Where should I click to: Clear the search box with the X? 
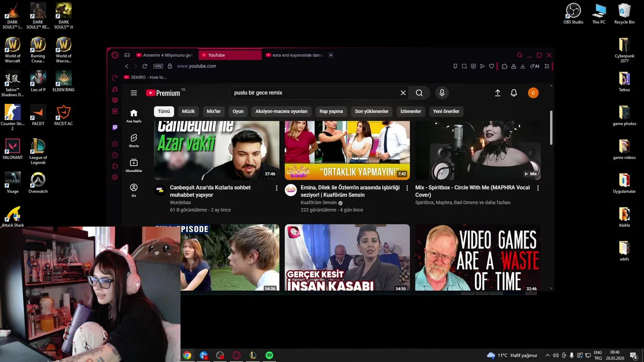coord(403,93)
